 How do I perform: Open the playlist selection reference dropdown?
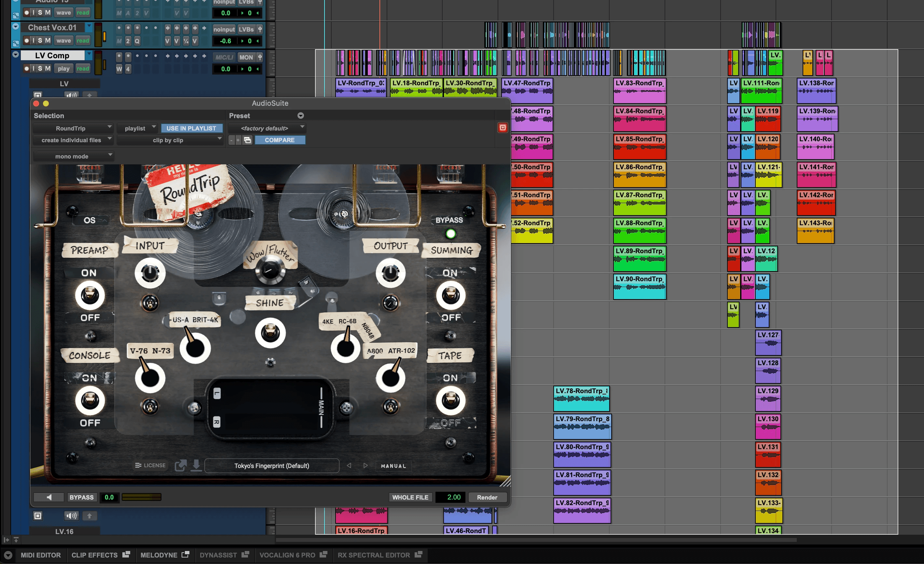pos(137,128)
